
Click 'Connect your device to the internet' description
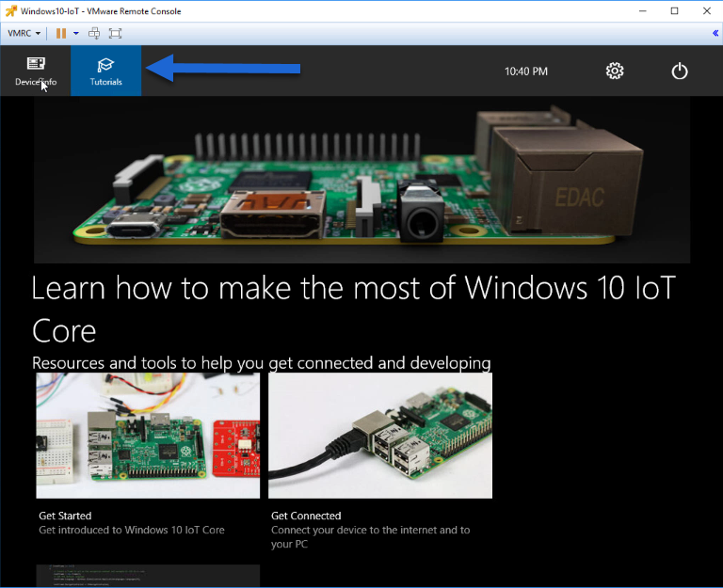point(370,537)
